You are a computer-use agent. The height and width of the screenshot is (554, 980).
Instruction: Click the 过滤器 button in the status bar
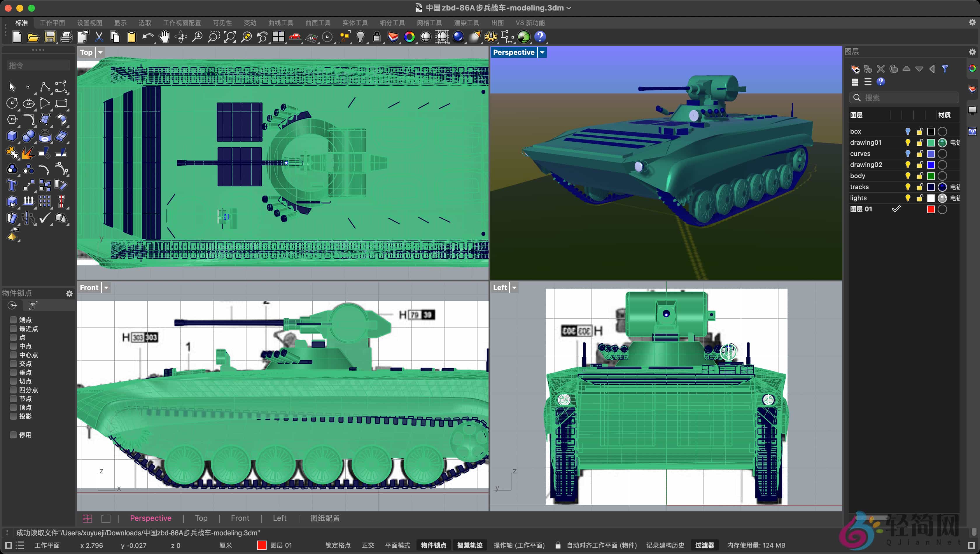pos(705,545)
